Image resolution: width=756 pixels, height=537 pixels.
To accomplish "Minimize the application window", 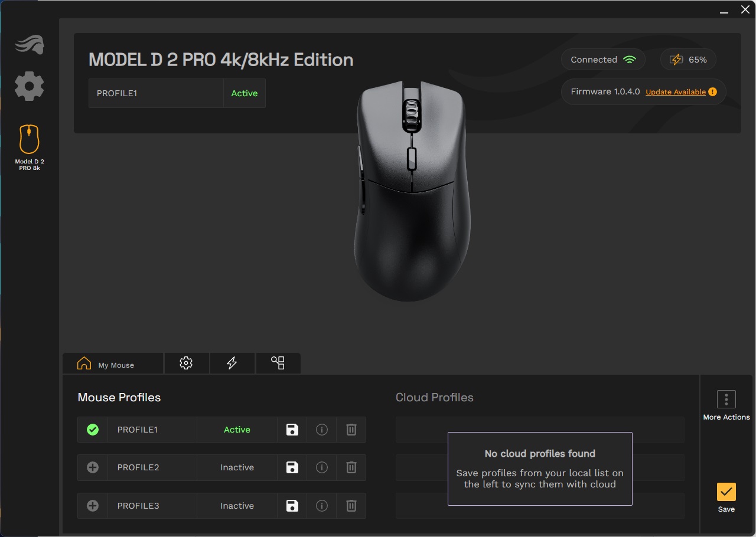I will 724,11.
